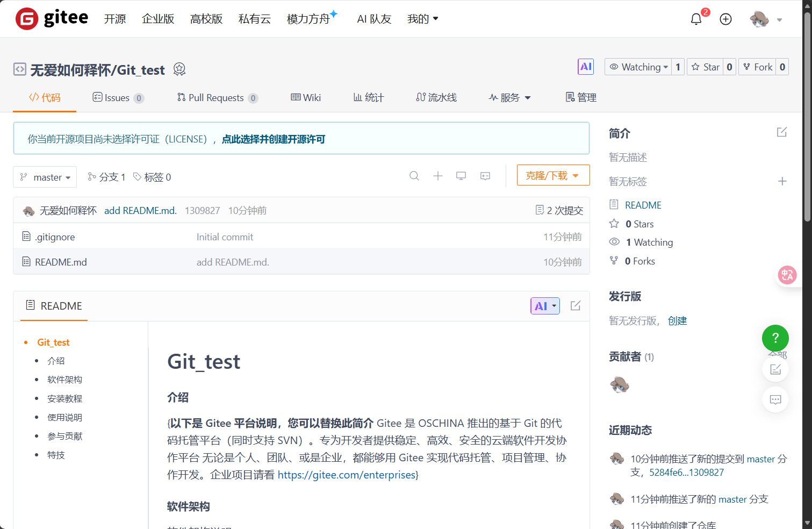The width and height of the screenshot is (812, 529).
Task: Jump to 软件架构 in README outline
Action: click(x=64, y=380)
